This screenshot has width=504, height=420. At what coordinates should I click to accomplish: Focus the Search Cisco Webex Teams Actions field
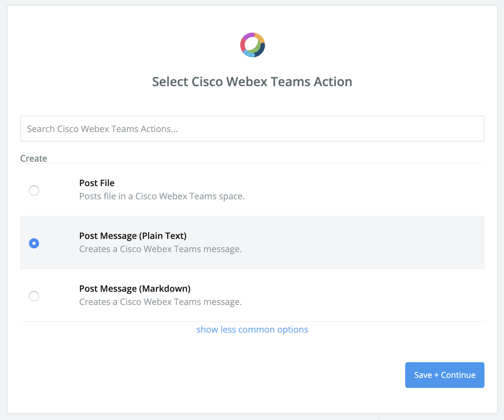click(252, 129)
